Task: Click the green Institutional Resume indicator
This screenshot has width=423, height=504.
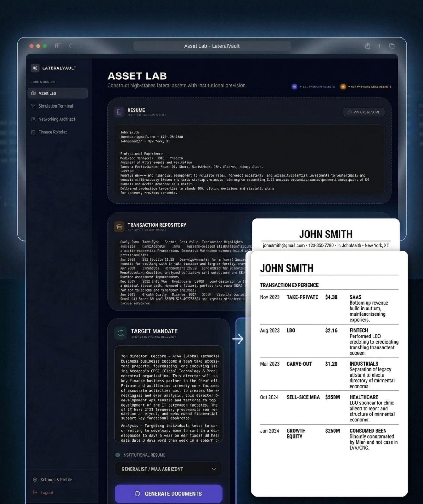Action: click(x=118, y=455)
